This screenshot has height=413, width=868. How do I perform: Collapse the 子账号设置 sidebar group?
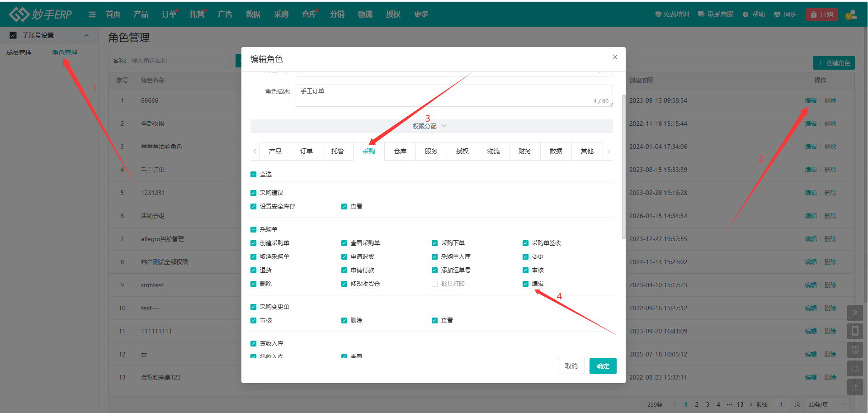[x=86, y=35]
